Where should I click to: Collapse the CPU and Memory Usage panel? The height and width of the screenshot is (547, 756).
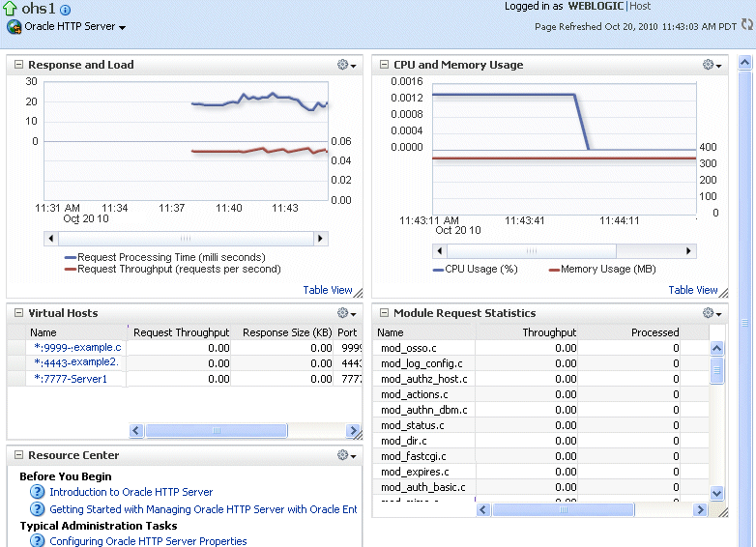[384, 65]
